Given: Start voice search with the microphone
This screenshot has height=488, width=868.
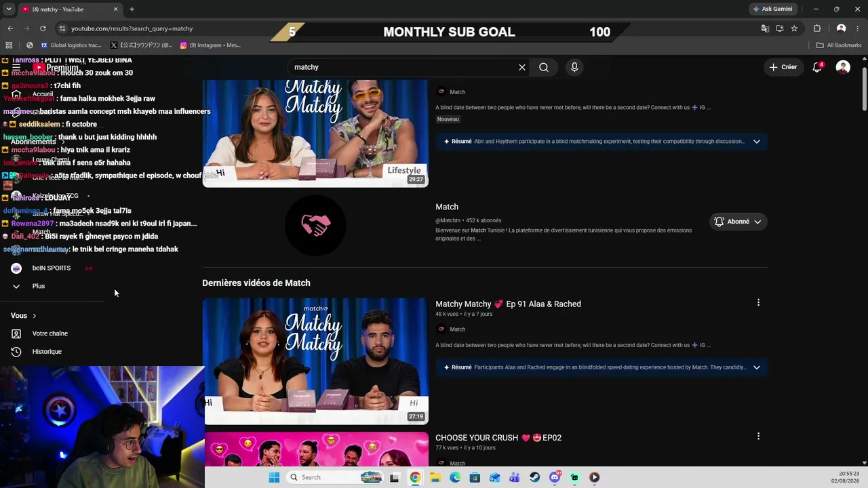Looking at the screenshot, I should 574,67.
